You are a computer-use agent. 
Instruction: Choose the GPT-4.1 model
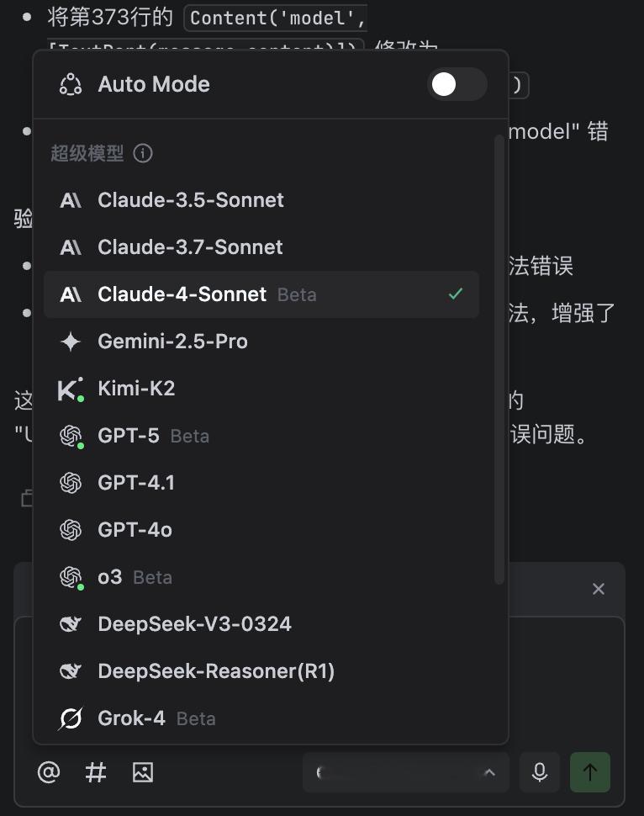[x=261, y=483]
